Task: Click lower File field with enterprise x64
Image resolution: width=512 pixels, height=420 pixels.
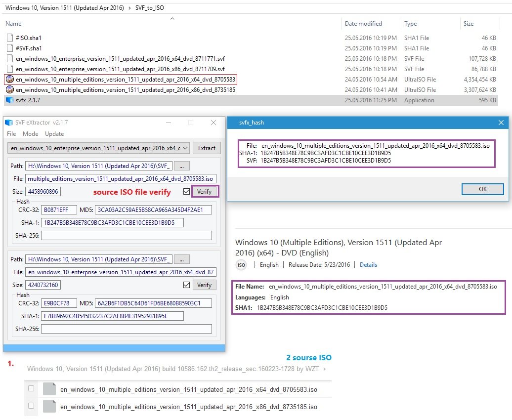Action: [x=121, y=272]
